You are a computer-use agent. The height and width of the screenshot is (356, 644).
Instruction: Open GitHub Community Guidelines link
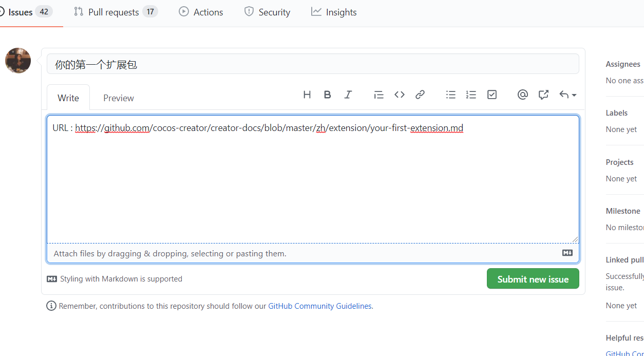pos(320,306)
